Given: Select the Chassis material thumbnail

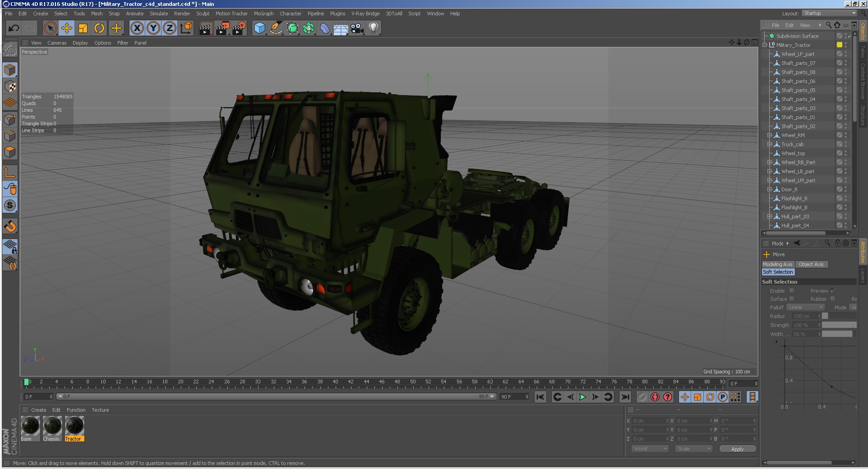Looking at the screenshot, I should (x=52, y=426).
